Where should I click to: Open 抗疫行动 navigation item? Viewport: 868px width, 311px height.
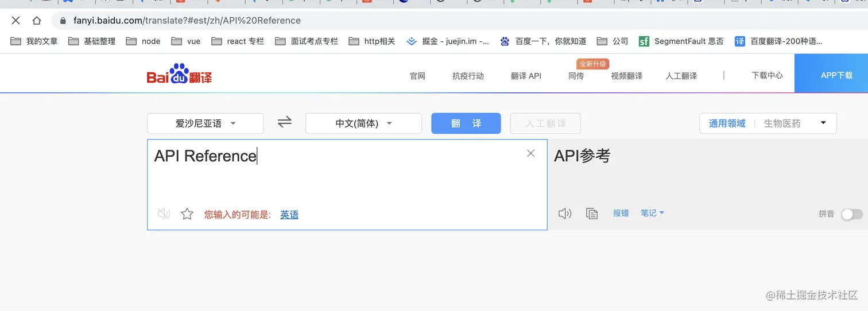click(x=468, y=76)
